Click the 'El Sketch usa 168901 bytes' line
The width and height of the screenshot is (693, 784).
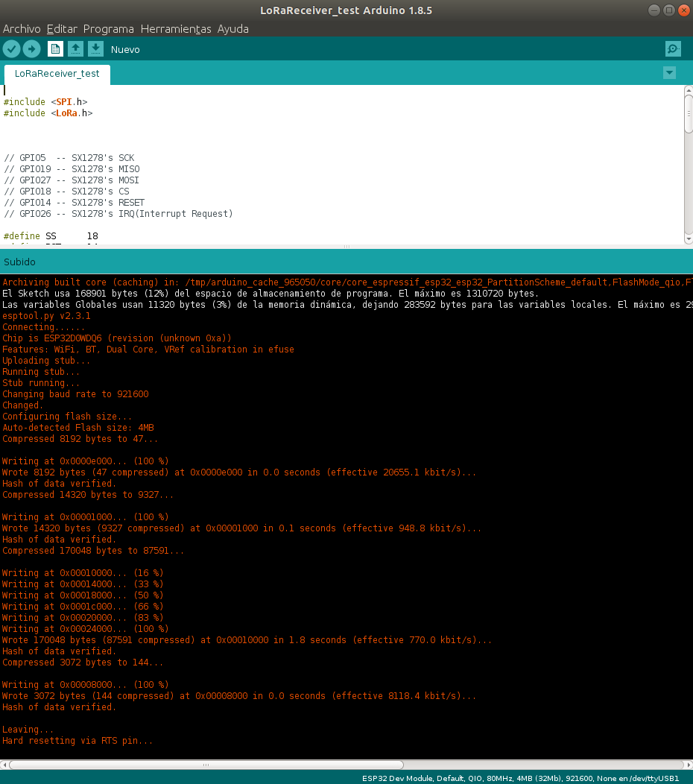click(x=270, y=294)
